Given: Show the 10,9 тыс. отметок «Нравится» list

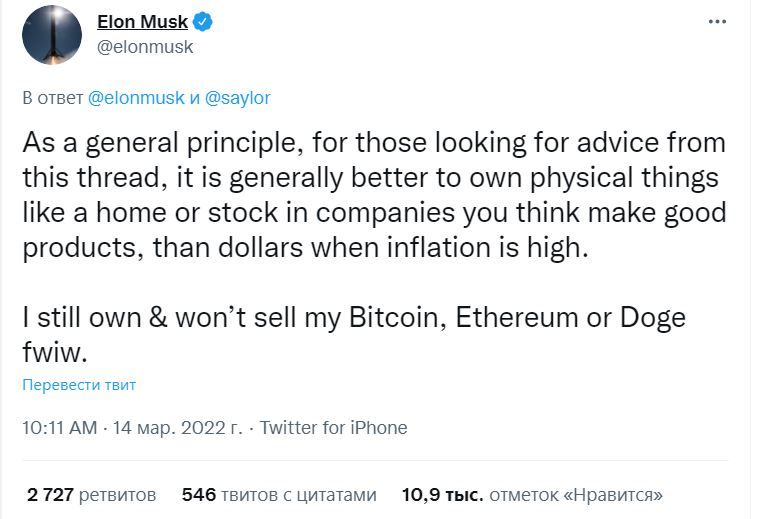Looking at the screenshot, I should [532, 494].
